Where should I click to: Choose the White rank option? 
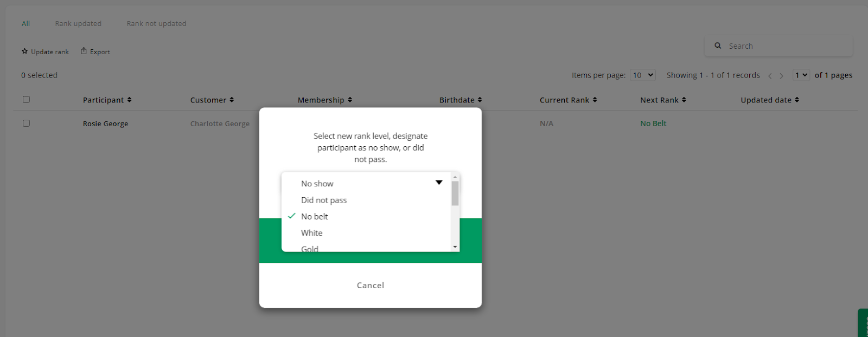[x=312, y=233]
